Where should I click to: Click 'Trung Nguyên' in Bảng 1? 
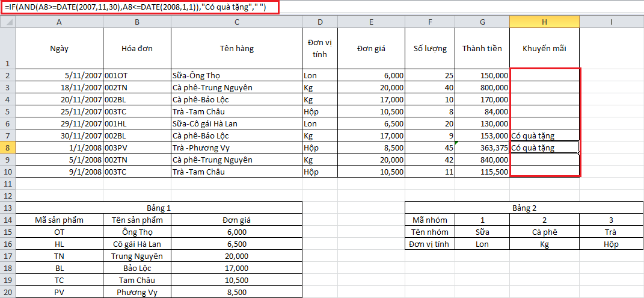coord(137,256)
